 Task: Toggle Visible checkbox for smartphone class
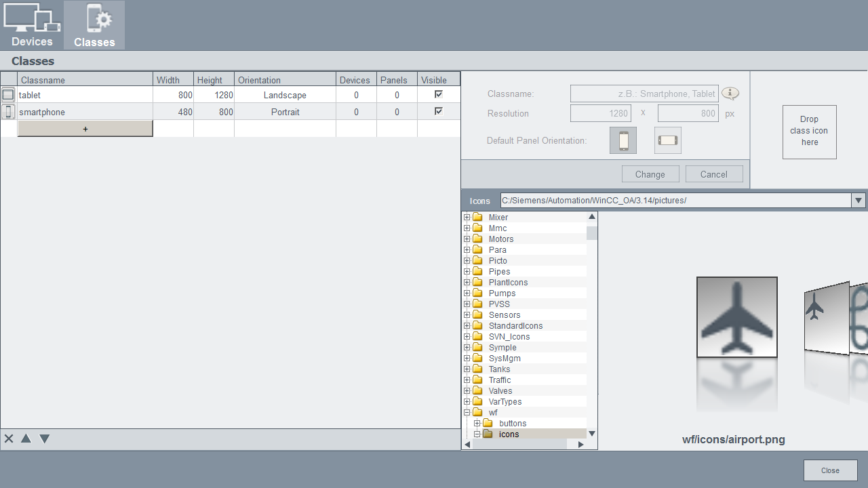(439, 111)
